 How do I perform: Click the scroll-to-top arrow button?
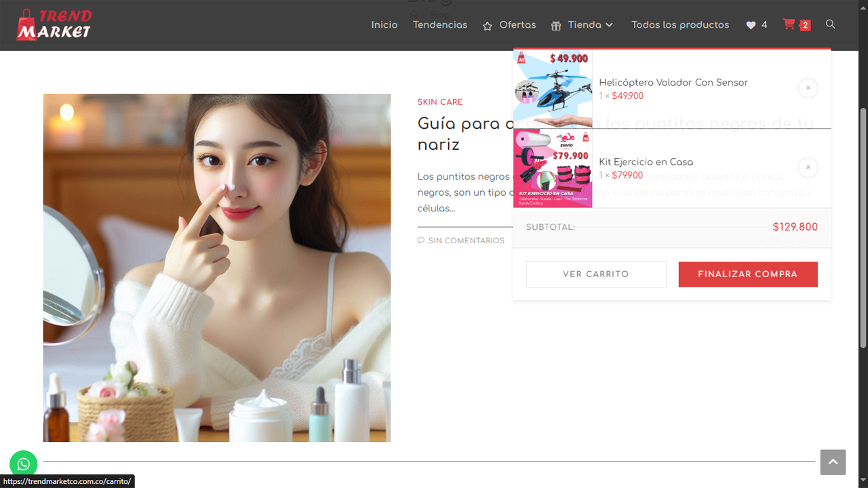[833, 462]
